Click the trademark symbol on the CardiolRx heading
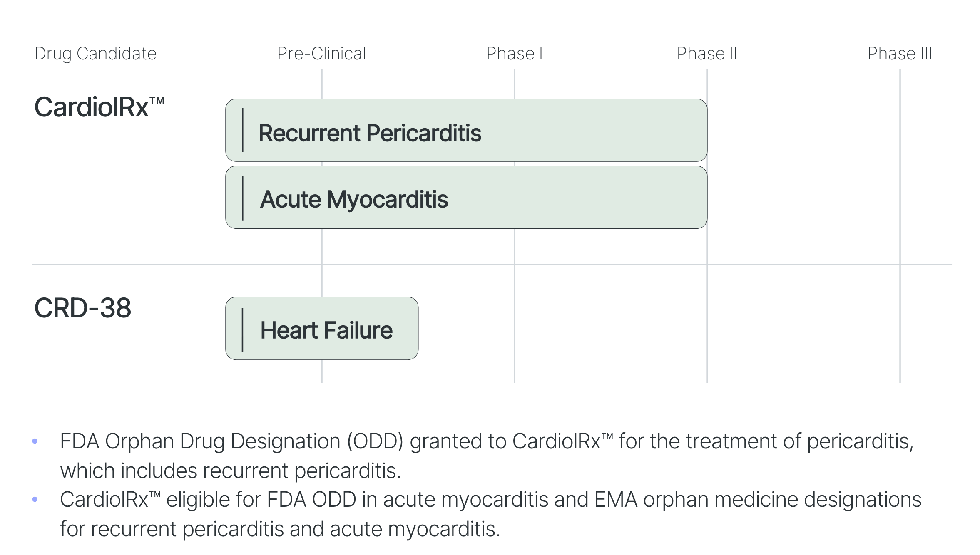The image size is (980, 555). coord(157,101)
